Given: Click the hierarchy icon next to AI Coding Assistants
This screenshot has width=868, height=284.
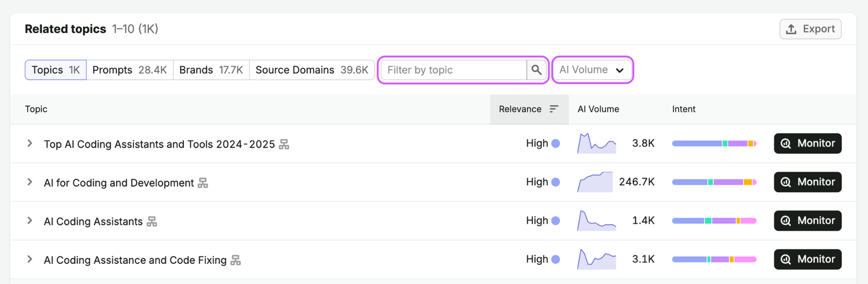Looking at the screenshot, I should pos(152,222).
